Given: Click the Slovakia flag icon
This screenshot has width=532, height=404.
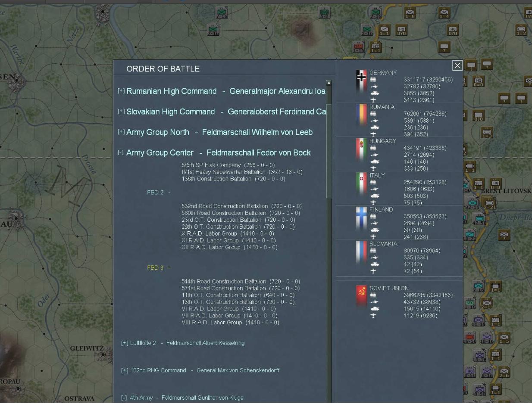Looking at the screenshot, I should pyautogui.click(x=361, y=252).
